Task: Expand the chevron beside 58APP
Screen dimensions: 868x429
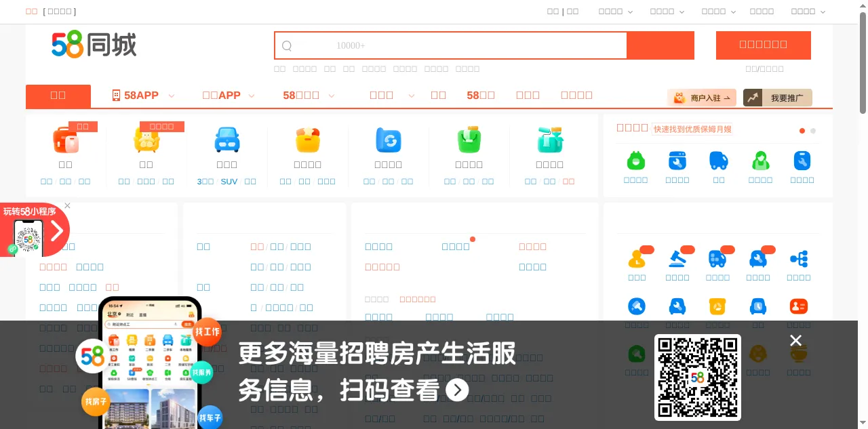Action: pos(172,96)
